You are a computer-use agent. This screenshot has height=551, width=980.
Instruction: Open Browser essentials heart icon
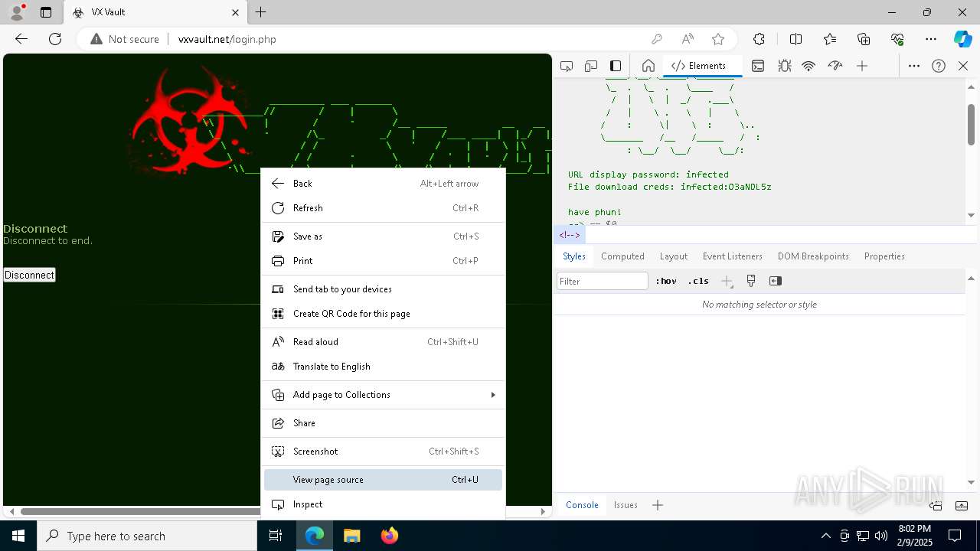click(897, 39)
